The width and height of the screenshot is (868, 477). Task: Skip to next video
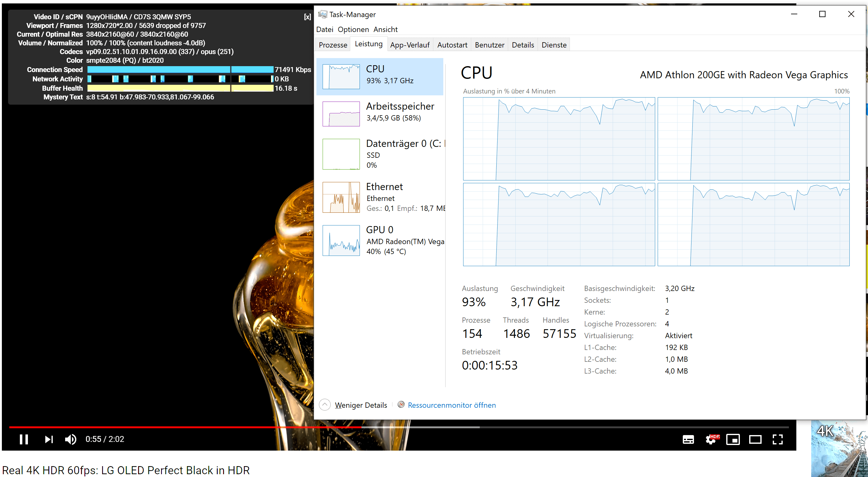click(x=49, y=439)
